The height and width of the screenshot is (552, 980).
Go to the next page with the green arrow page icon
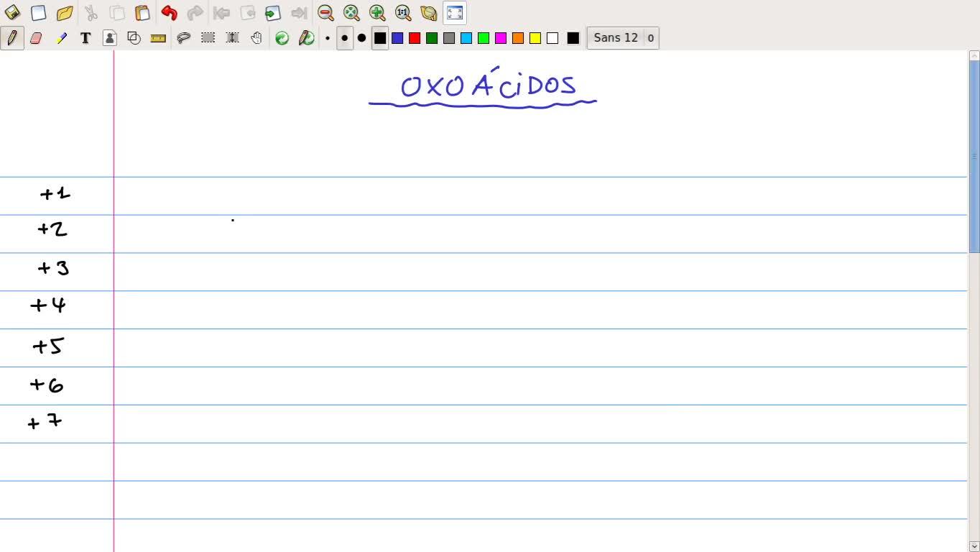pyautogui.click(x=272, y=13)
